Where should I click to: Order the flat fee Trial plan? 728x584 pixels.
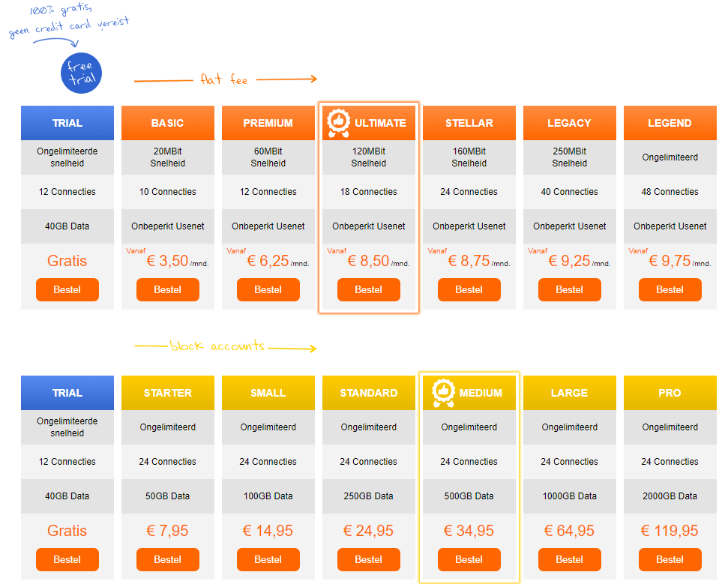(x=67, y=289)
